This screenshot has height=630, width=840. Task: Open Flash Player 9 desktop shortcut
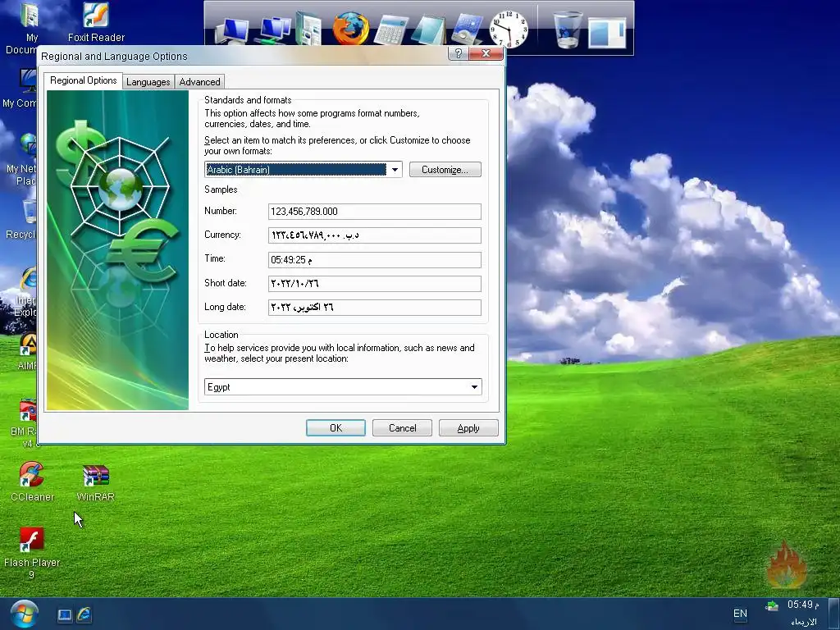[32, 553]
